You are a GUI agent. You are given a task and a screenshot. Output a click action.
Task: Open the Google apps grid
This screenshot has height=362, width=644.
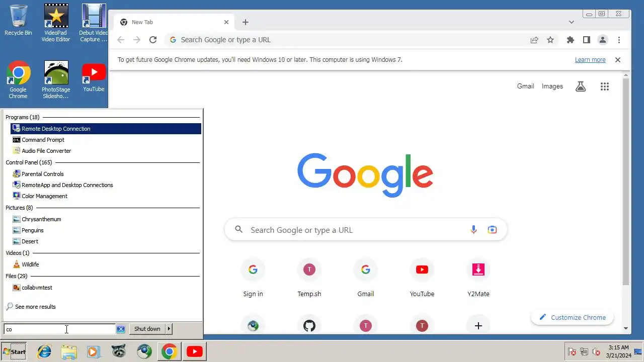coord(605,86)
